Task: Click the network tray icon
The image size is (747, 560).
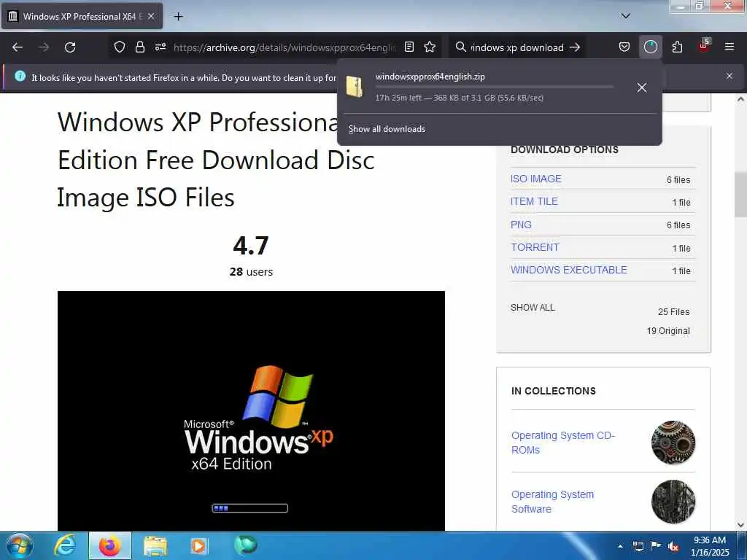Action: click(x=638, y=546)
